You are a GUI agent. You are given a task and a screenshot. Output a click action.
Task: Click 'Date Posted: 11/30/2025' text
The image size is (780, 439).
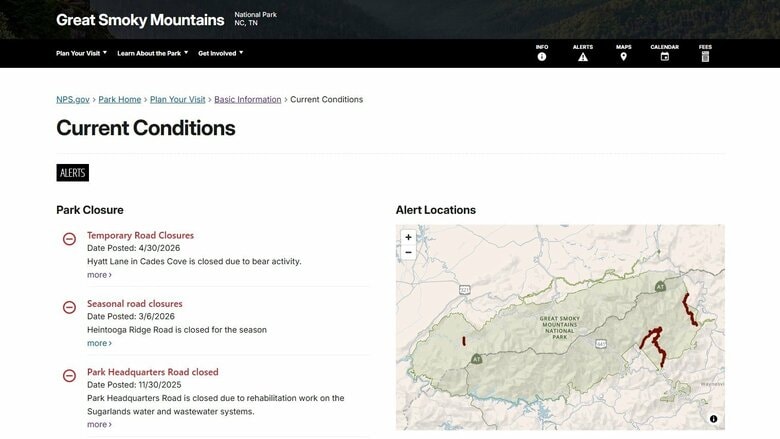pyautogui.click(x=134, y=385)
